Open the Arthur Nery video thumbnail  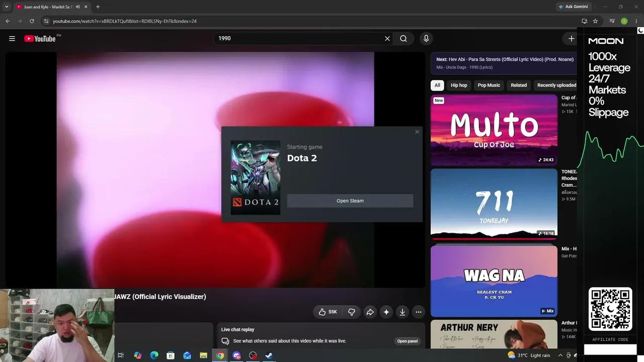(494, 334)
